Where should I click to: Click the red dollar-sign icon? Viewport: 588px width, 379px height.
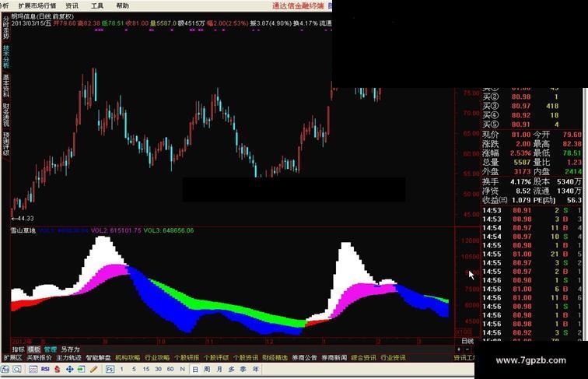58,369
